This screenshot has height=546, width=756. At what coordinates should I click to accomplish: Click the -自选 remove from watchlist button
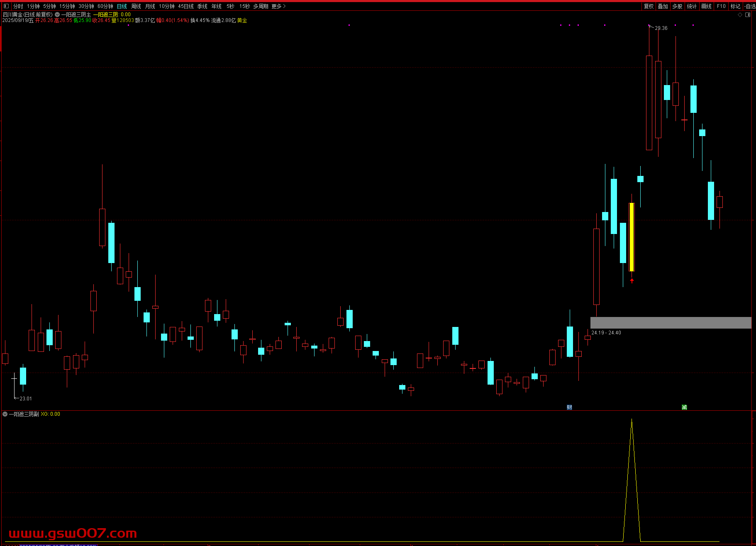749,6
